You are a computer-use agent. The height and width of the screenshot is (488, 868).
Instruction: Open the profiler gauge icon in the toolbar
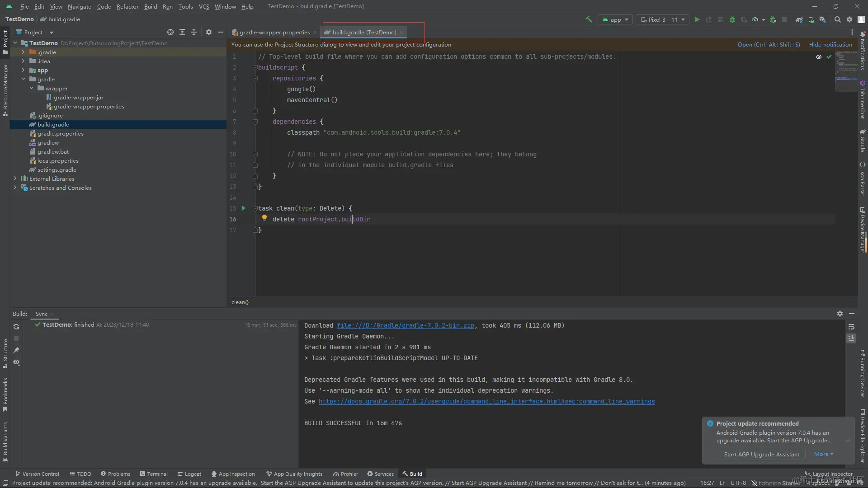point(755,19)
